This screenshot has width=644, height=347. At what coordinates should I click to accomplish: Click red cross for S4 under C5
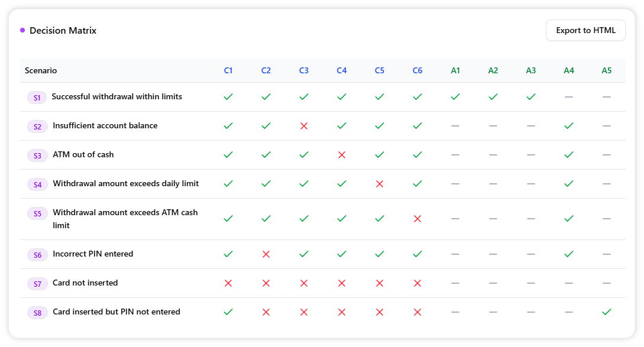[x=380, y=184]
